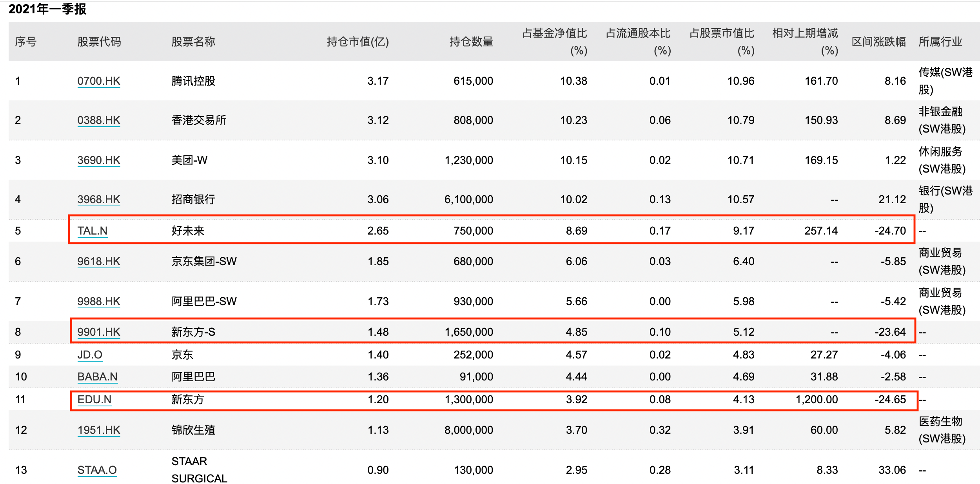Viewport: 980px width, 484px height.
Task: Open the 9988.HK stock code link
Action: point(99,302)
